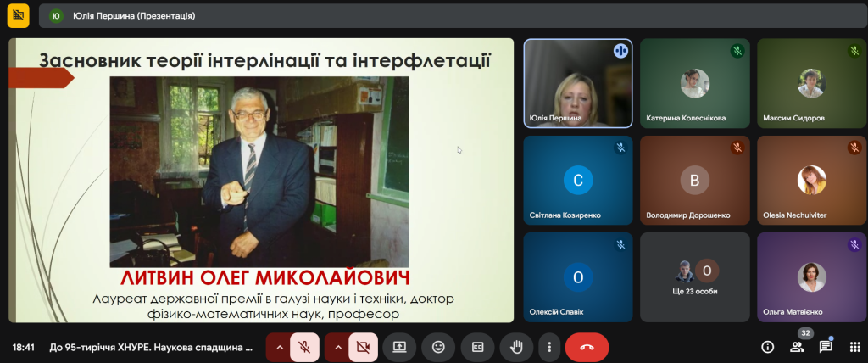868x363 pixels.
Task: Click muted mic icon on Катерина Колеснікова tile
Action: tap(737, 51)
